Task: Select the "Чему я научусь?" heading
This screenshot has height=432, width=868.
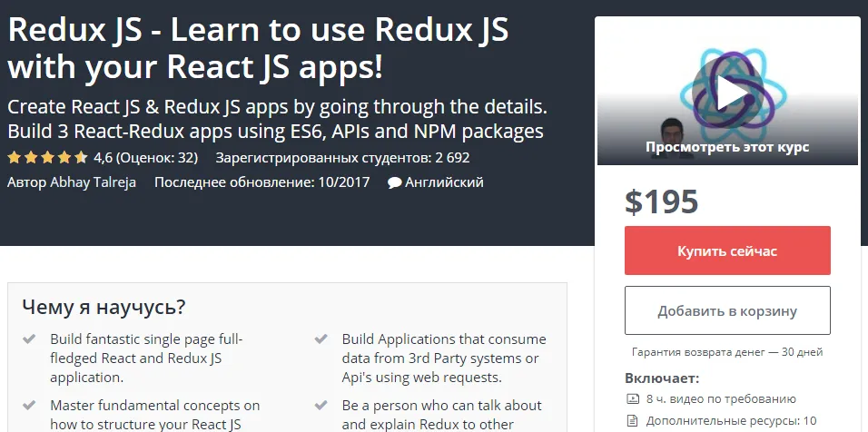Action: coord(104,307)
